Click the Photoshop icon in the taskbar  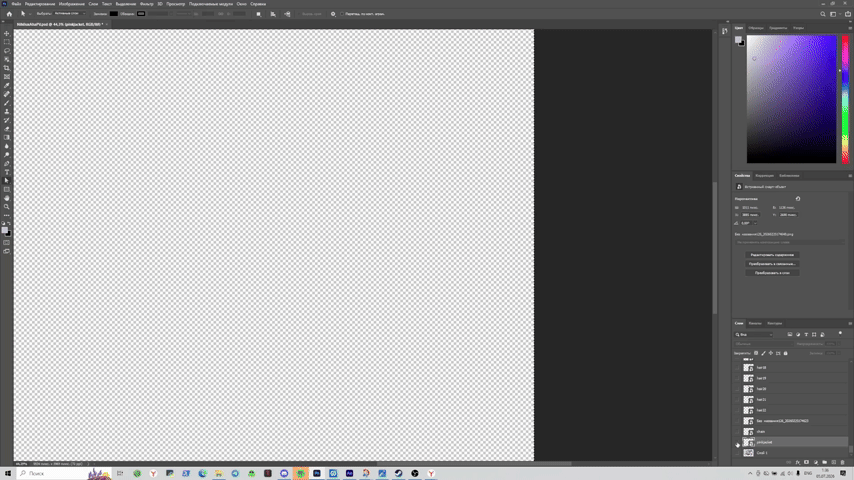[x=316, y=473]
